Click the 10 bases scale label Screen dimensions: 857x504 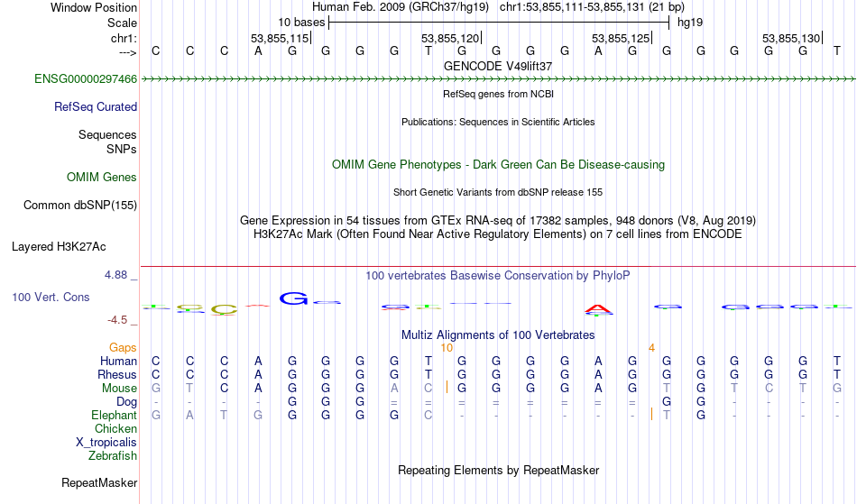point(301,23)
